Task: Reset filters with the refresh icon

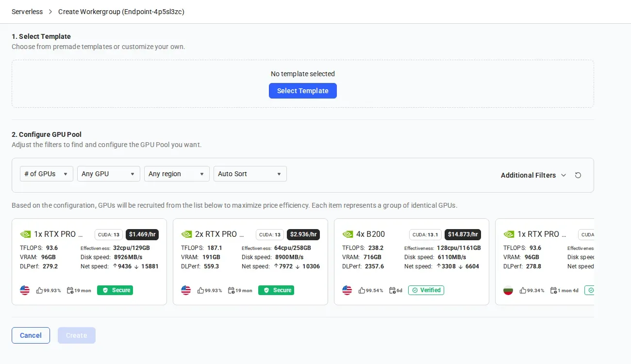Action: (578, 175)
